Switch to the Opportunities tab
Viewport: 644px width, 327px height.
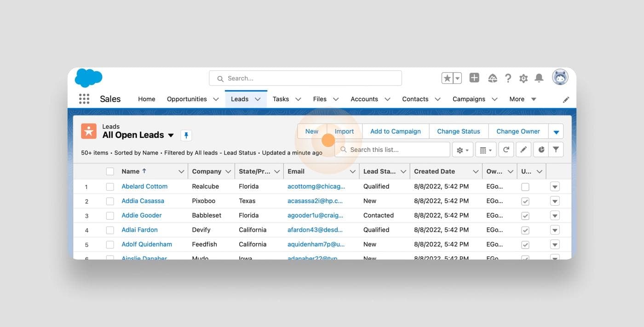coord(187,99)
